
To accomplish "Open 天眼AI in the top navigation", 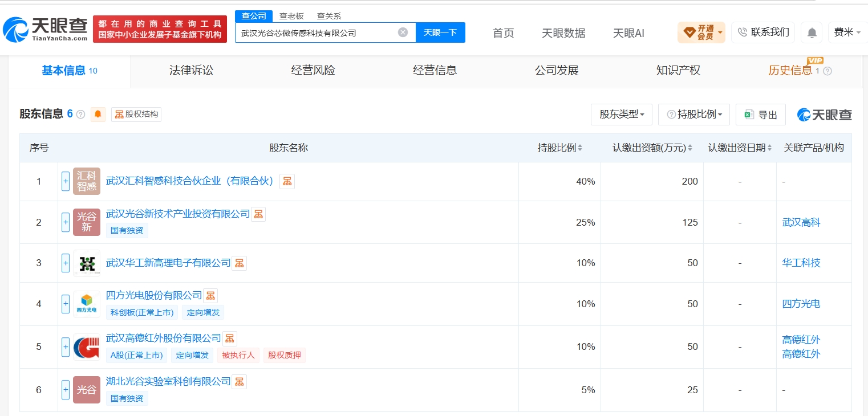I will tap(628, 33).
